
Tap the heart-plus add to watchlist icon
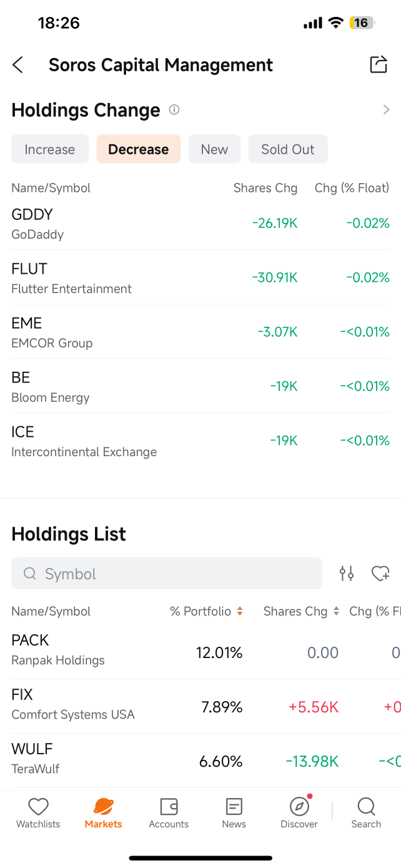coord(380,573)
